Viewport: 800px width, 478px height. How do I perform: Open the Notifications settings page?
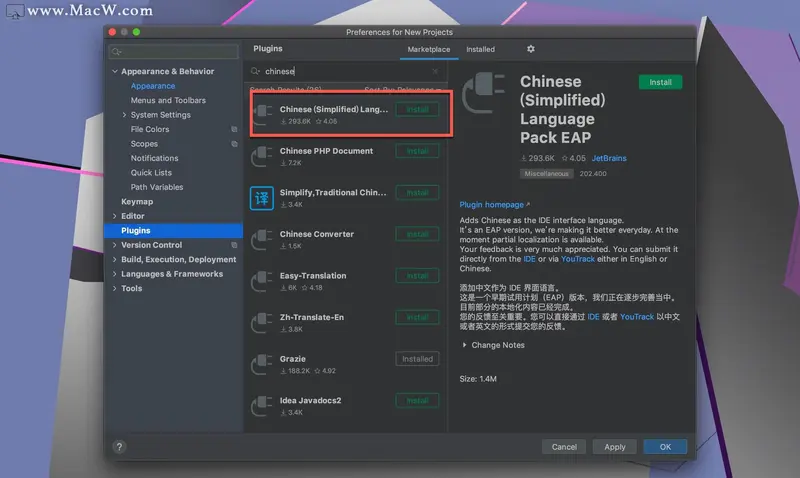pyautogui.click(x=154, y=158)
